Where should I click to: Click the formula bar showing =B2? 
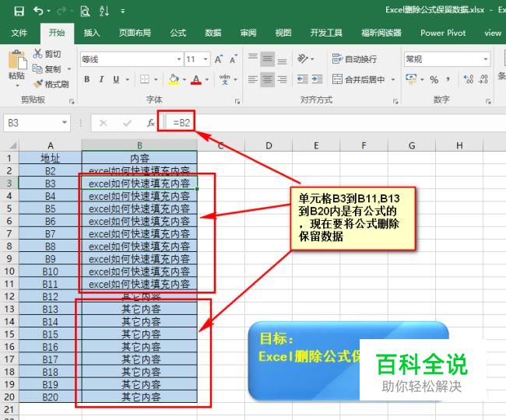pos(336,123)
